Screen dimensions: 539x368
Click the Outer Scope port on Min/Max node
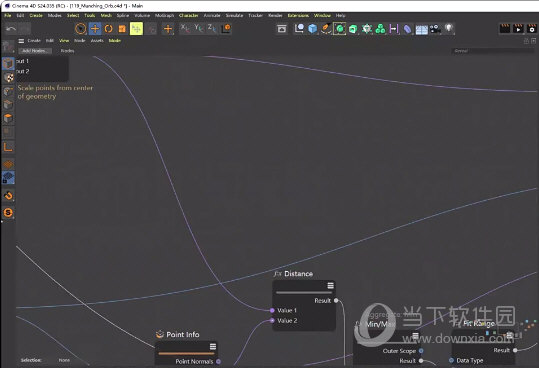421,351
